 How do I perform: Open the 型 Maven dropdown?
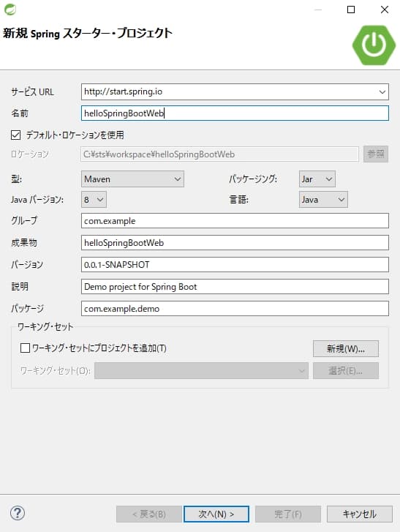(x=132, y=179)
